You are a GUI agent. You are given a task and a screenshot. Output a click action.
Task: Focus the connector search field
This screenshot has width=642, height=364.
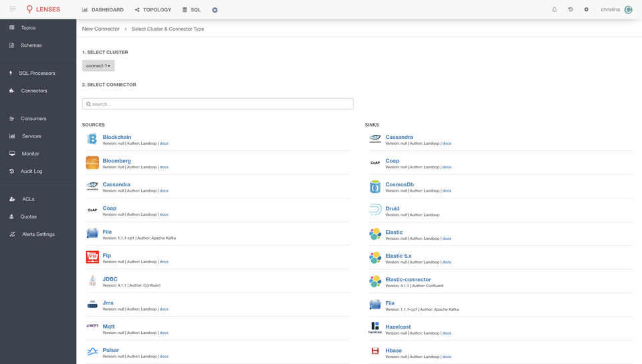point(218,104)
